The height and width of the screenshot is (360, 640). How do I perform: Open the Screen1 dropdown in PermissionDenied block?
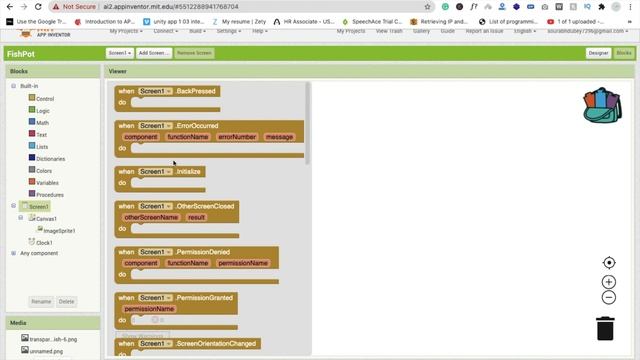click(x=156, y=252)
